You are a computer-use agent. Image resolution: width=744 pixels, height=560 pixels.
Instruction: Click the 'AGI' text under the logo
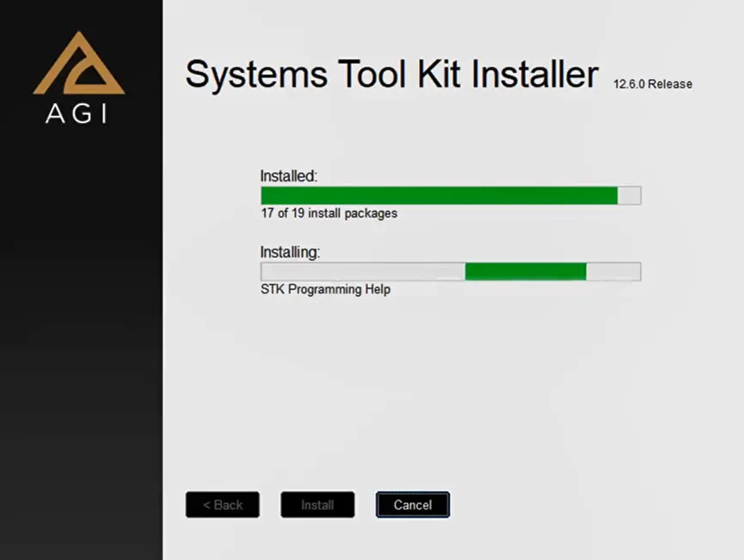(77, 114)
